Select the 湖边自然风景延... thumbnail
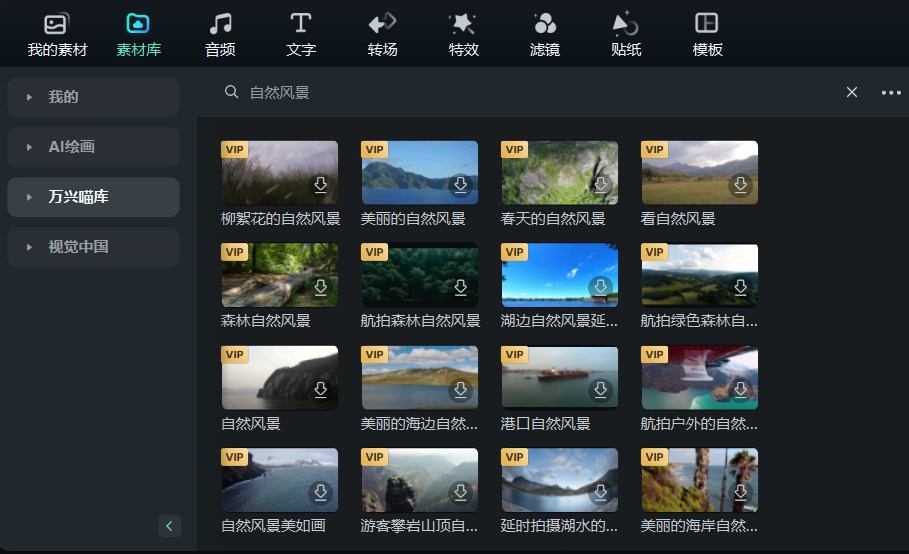Image resolution: width=909 pixels, height=554 pixels. 559,275
